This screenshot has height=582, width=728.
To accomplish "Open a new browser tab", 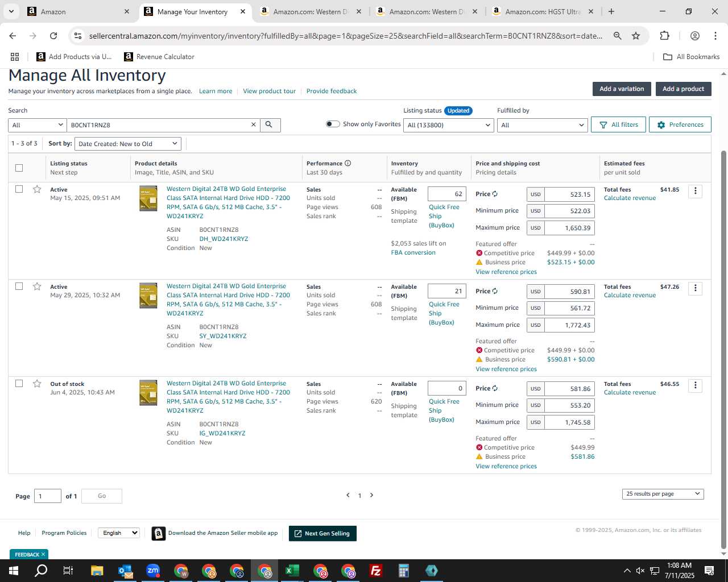I will pyautogui.click(x=611, y=11).
